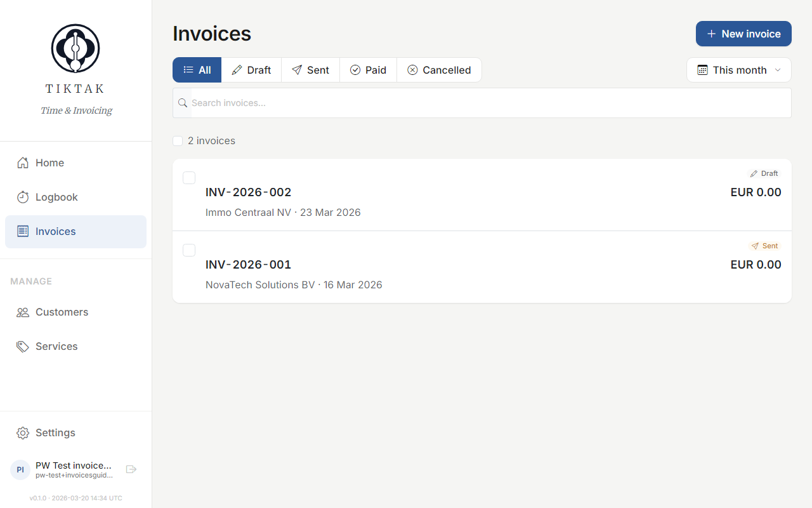812x508 pixels.
Task: Select checkbox for INV-2026-001
Action: tap(189, 250)
